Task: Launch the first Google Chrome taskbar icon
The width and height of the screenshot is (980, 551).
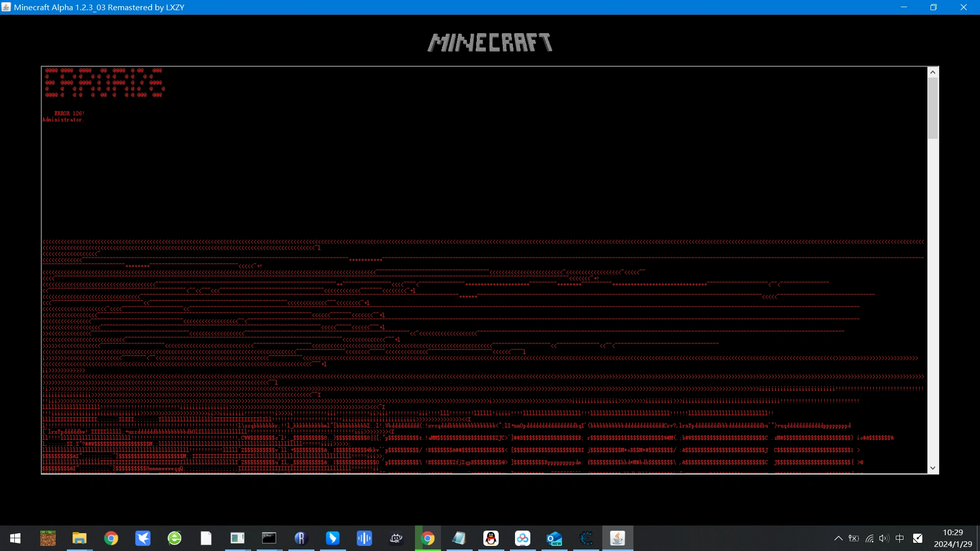Action: [111, 538]
